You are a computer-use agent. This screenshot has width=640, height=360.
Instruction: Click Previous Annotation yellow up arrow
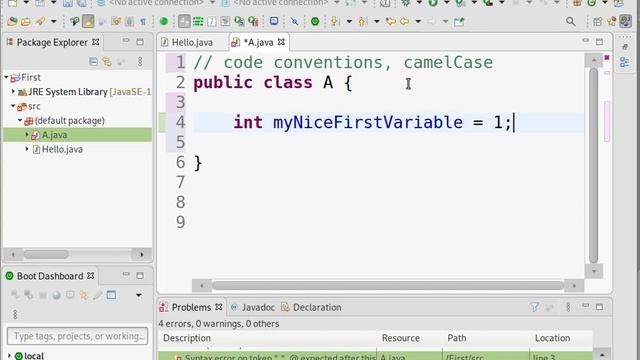tap(362, 21)
